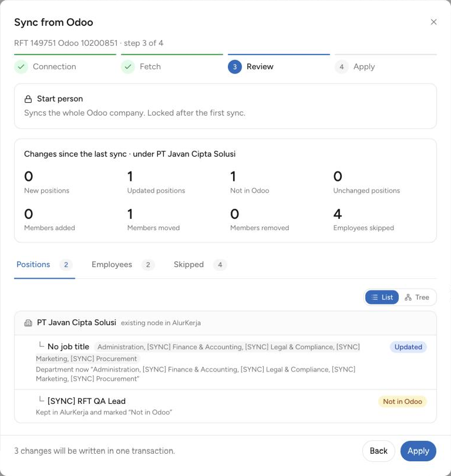Click the Fetch step label

point(150,66)
